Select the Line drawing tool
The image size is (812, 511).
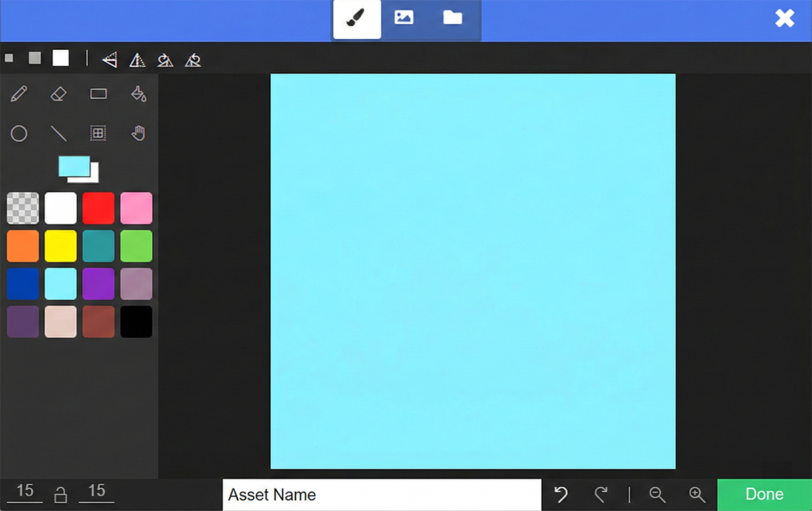(x=59, y=134)
